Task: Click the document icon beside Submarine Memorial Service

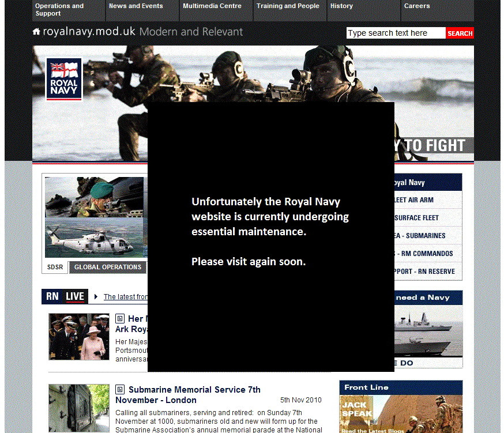Action: coord(120,390)
